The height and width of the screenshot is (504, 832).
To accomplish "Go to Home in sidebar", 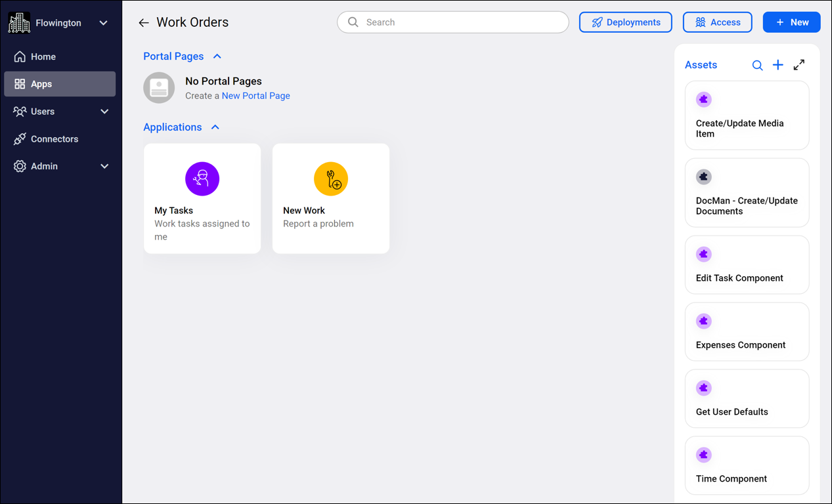I will point(60,56).
